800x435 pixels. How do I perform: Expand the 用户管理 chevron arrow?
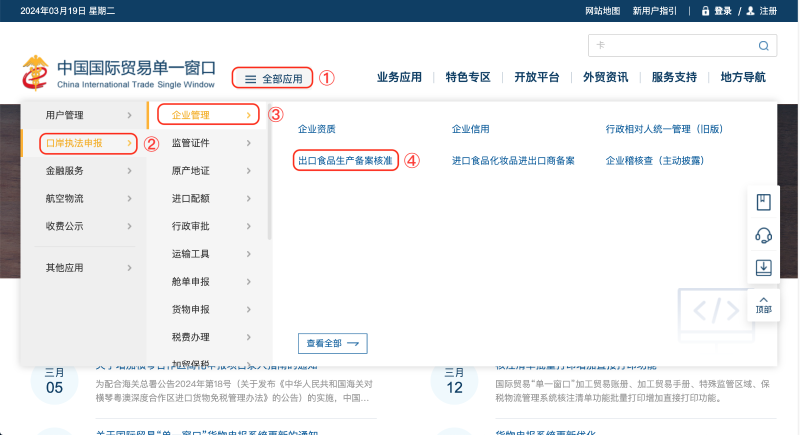click(130, 115)
